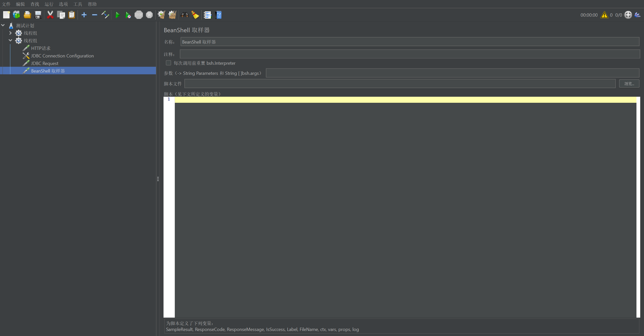The image size is (644, 336).
Task: Click the Clear All icon
Action: 172,15
